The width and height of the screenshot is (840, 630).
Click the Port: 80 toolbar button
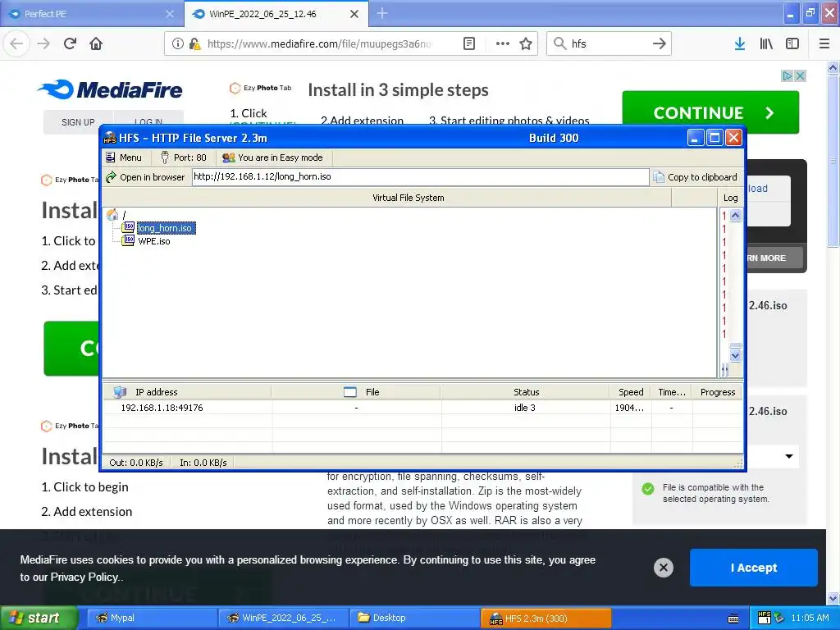click(x=184, y=157)
